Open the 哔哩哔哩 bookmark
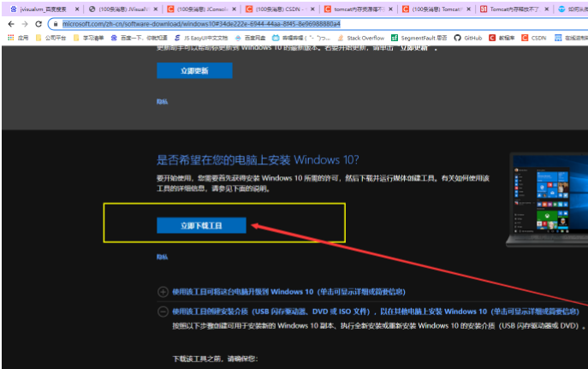This screenshot has height=369, width=588. pos(301,38)
